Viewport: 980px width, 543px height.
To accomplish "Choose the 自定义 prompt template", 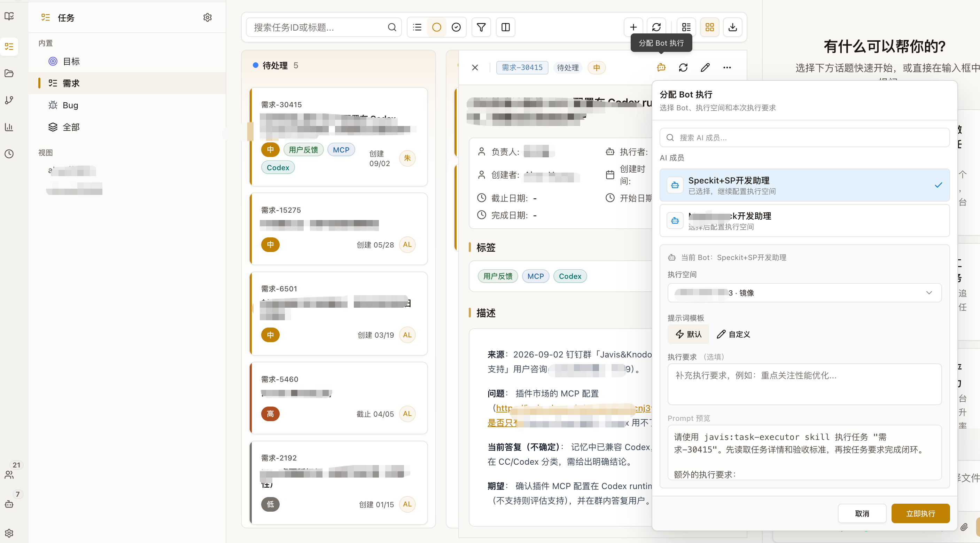I will (x=733, y=334).
